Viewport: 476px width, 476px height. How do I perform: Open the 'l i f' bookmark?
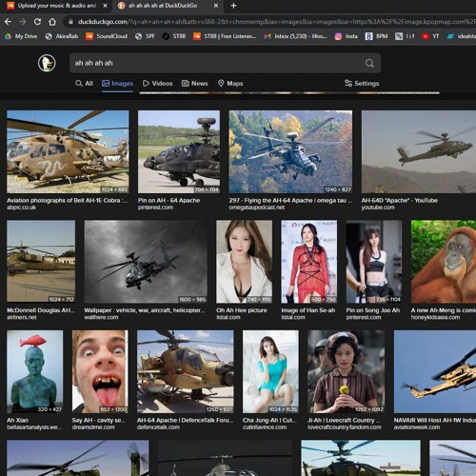[x=405, y=36]
